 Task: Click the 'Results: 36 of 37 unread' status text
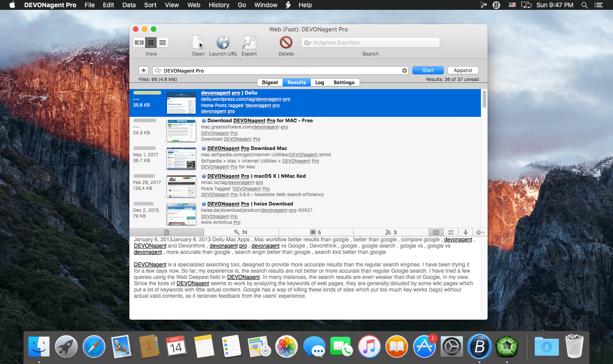point(452,79)
